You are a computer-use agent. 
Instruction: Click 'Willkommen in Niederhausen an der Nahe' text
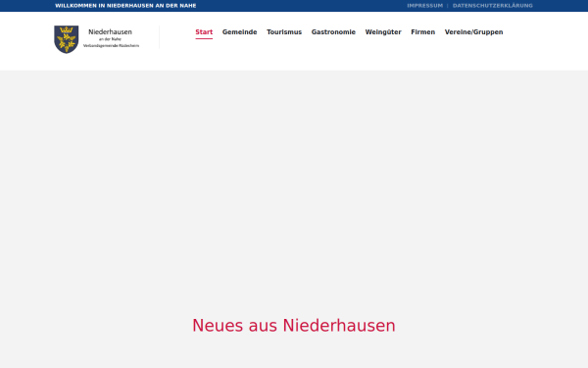point(125,6)
